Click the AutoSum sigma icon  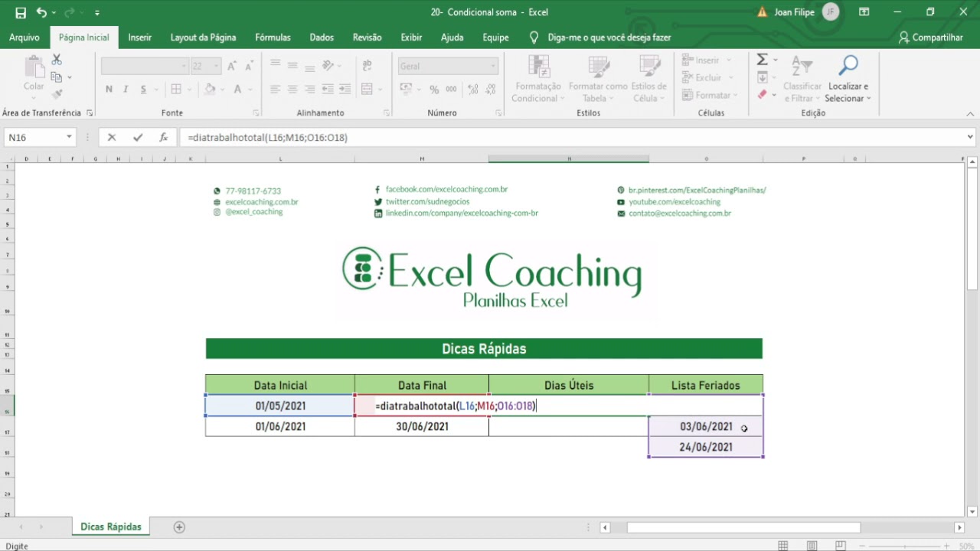coord(763,60)
